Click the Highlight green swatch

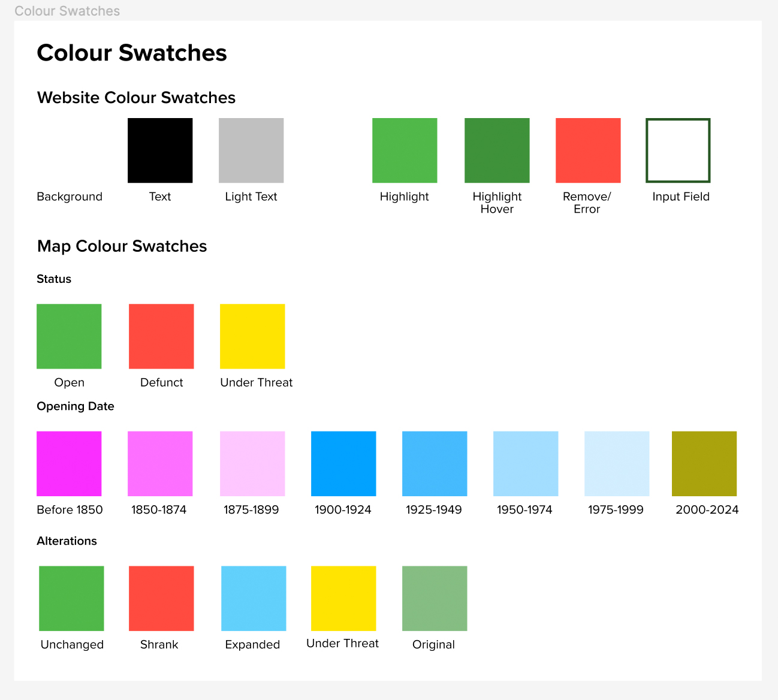tap(405, 150)
